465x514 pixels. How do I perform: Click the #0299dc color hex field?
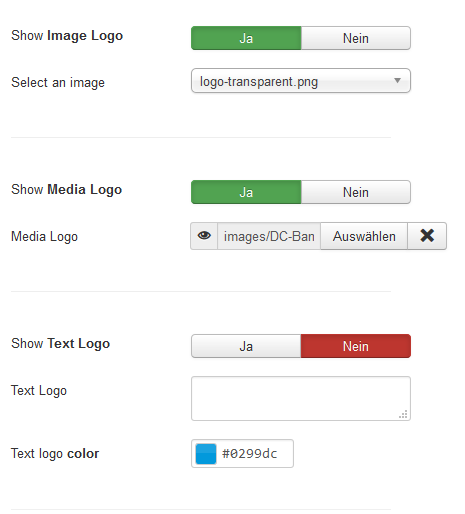click(x=249, y=454)
